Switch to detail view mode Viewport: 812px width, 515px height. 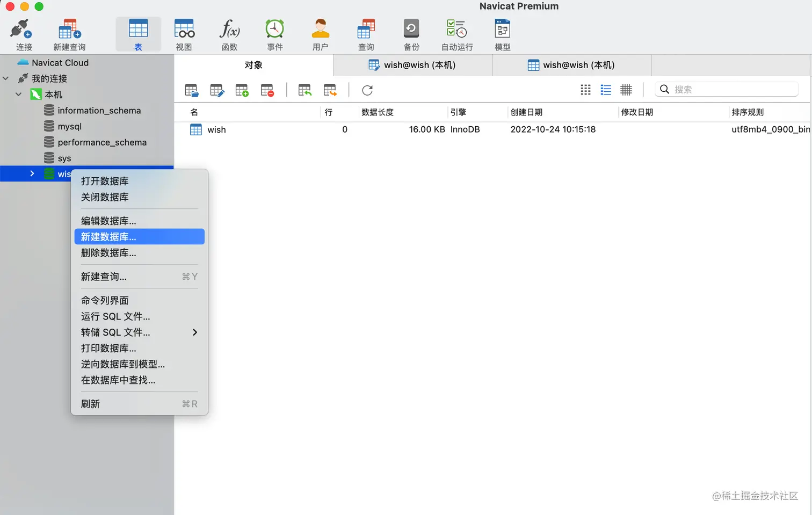(x=626, y=90)
